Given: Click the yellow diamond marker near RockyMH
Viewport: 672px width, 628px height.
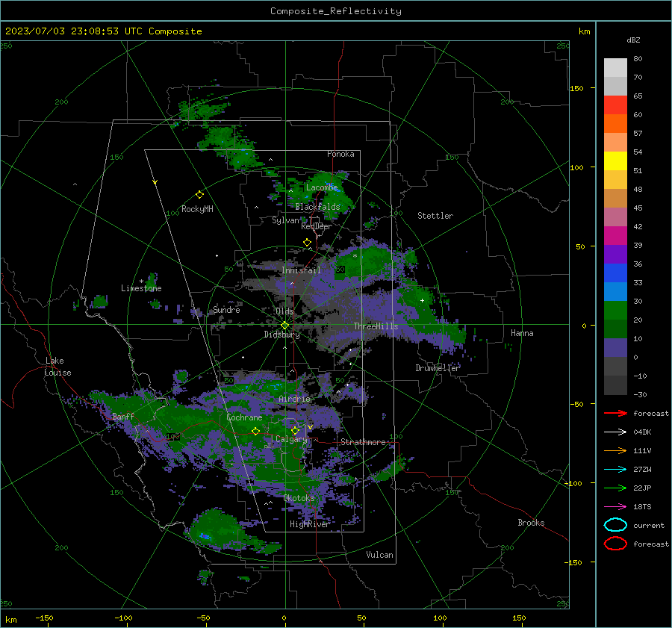Looking at the screenshot, I should pos(199,195).
